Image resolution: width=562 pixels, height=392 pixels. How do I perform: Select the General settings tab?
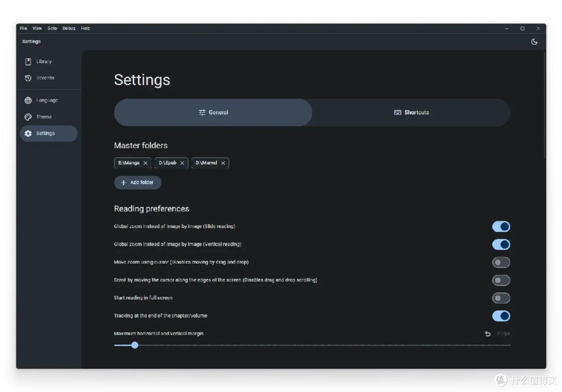click(x=213, y=113)
